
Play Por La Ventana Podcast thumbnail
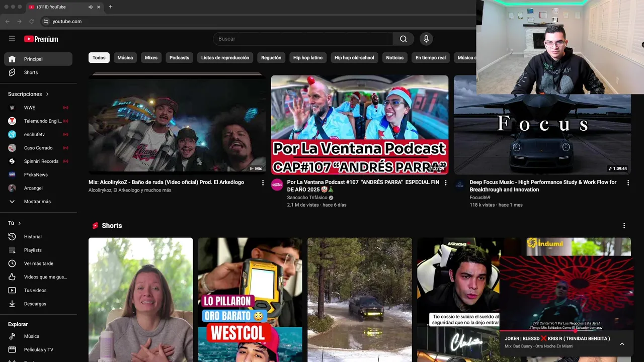(x=360, y=125)
